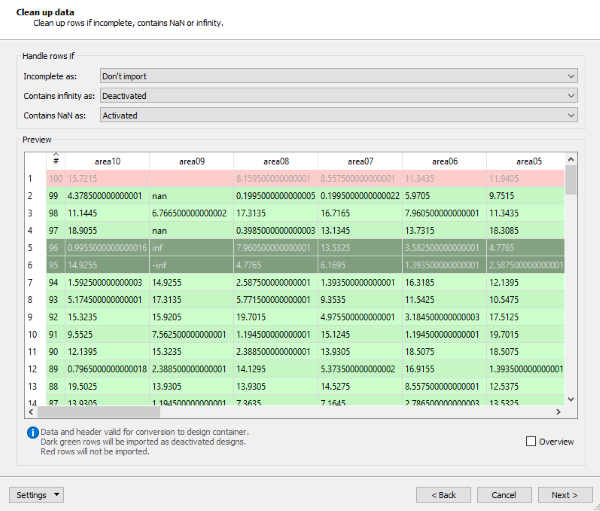Click cell '15.1245' in row 10
600x511 pixels.
point(360,334)
